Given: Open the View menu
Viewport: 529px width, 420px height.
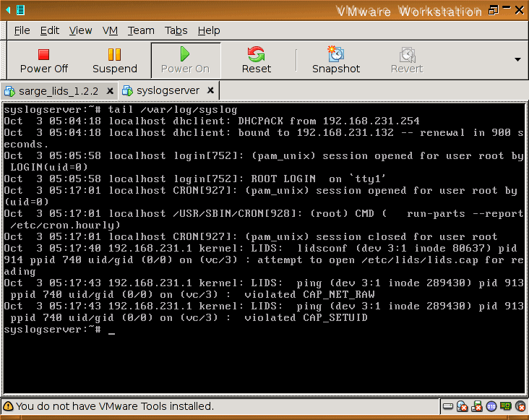Looking at the screenshot, I should pos(80,30).
